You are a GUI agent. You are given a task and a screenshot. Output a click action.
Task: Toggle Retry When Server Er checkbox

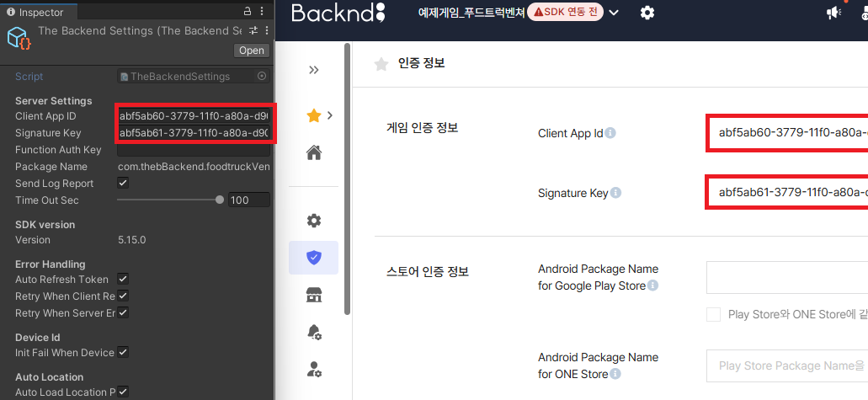tap(123, 312)
